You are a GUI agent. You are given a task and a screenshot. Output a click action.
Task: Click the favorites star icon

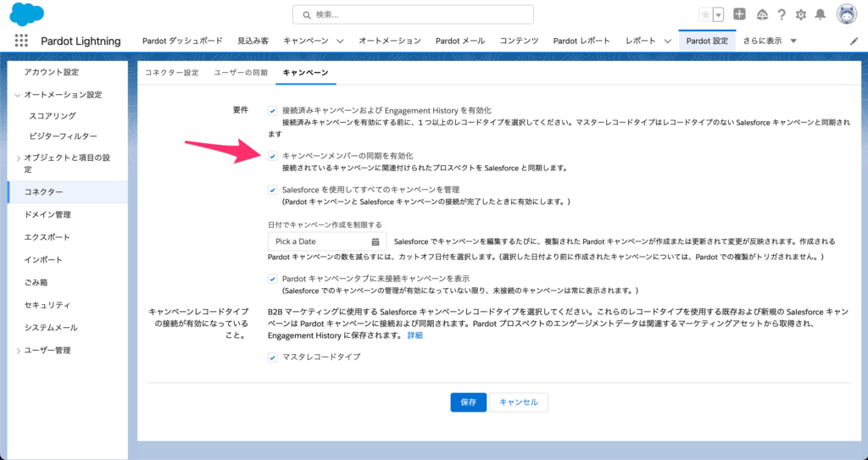705,15
